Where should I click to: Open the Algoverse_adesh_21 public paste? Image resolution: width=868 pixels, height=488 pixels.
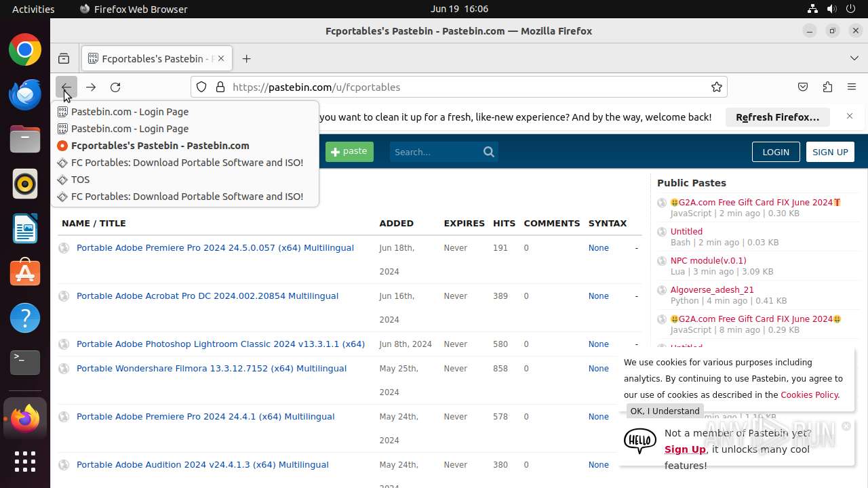pos(712,290)
